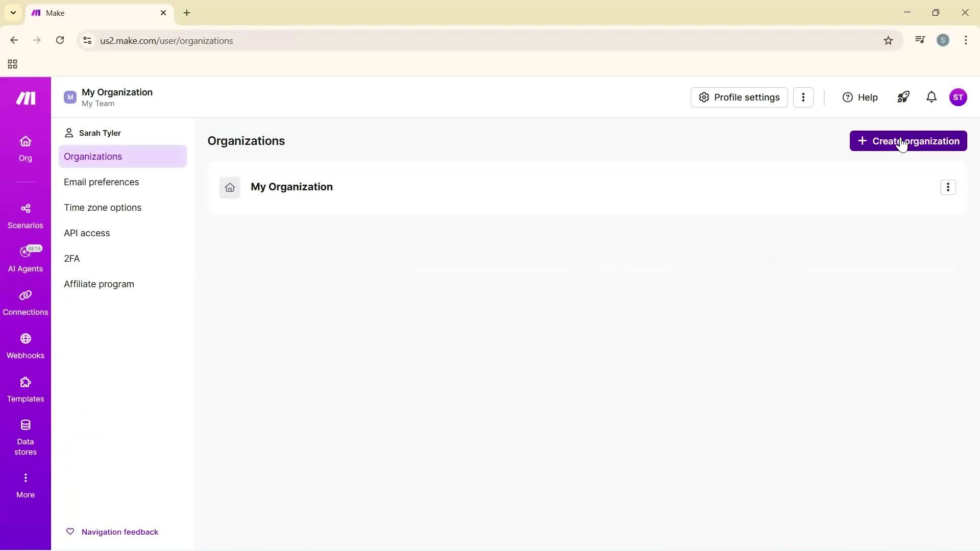The width and height of the screenshot is (980, 551).
Task: Expand the More menu in the sidebar
Action: [25, 484]
